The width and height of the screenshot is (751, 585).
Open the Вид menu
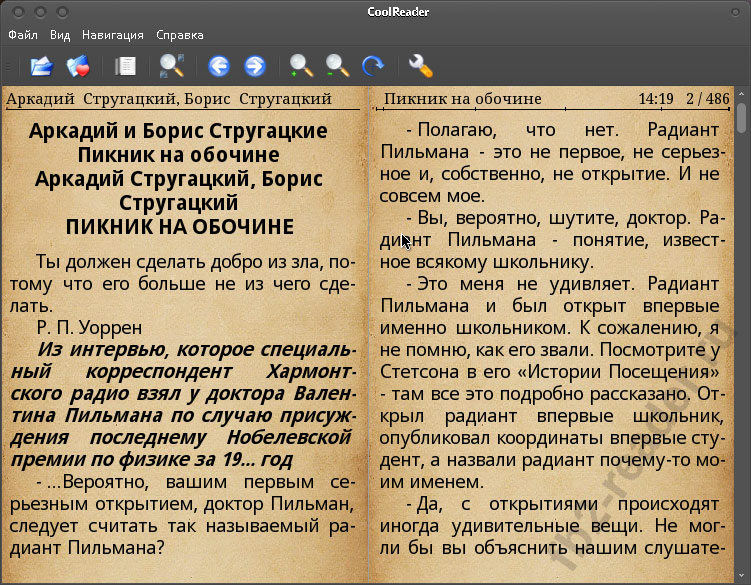point(60,35)
